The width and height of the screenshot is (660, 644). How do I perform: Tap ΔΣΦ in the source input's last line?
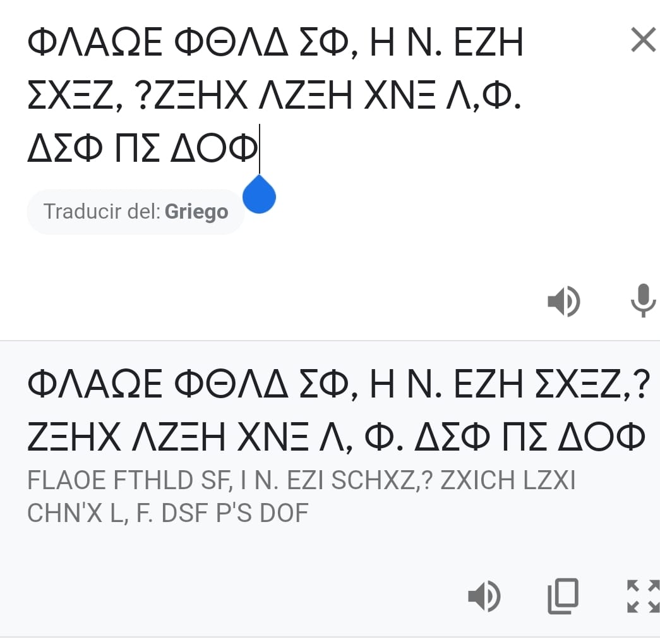61,148
